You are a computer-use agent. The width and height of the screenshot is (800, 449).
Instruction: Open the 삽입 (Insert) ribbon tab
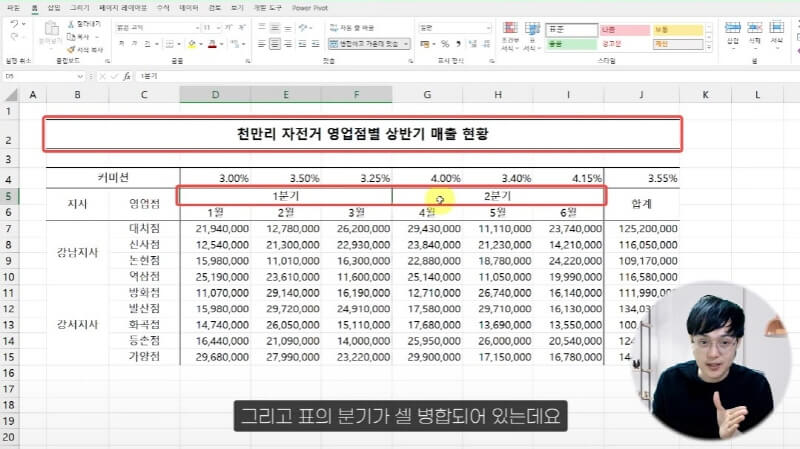(x=54, y=8)
